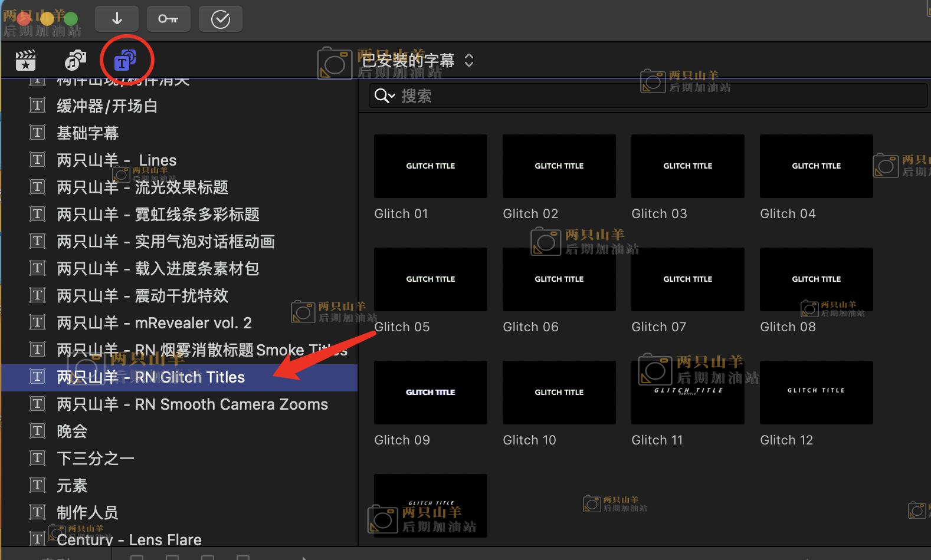Click inside the 搜索 search field
The width and height of the screenshot is (931, 560).
pyautogui.click(x=649, y=96)
